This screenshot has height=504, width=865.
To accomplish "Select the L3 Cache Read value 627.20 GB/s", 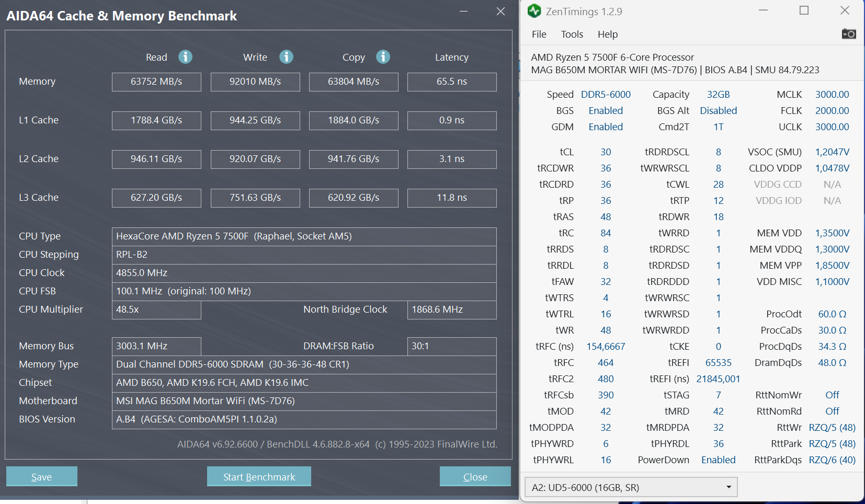I will pyautogui.click(x=156, y=198).
